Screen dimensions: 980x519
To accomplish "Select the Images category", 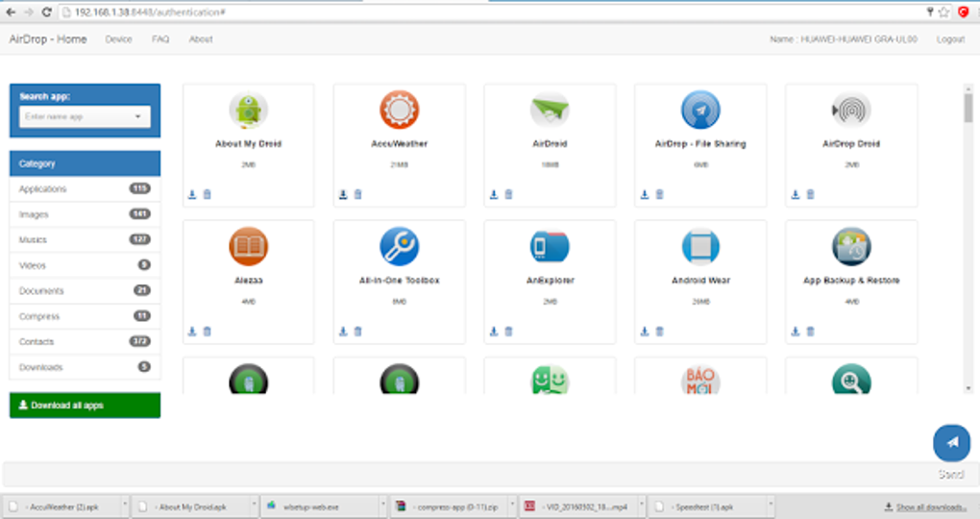I will click(85, 214).
